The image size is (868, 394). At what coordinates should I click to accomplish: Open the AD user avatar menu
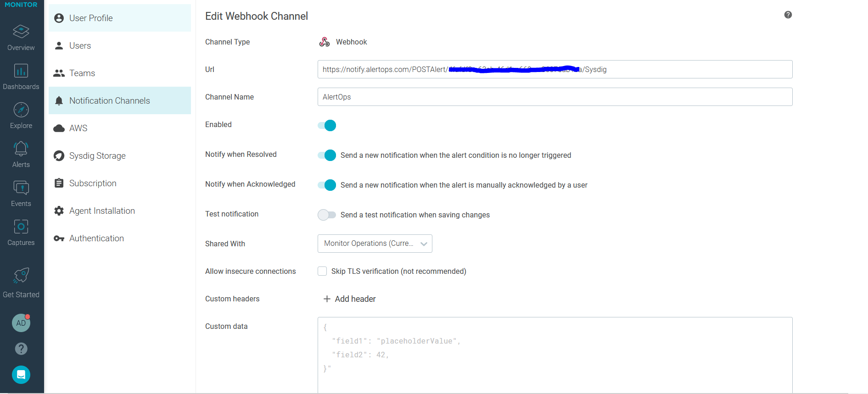point(21,323)
